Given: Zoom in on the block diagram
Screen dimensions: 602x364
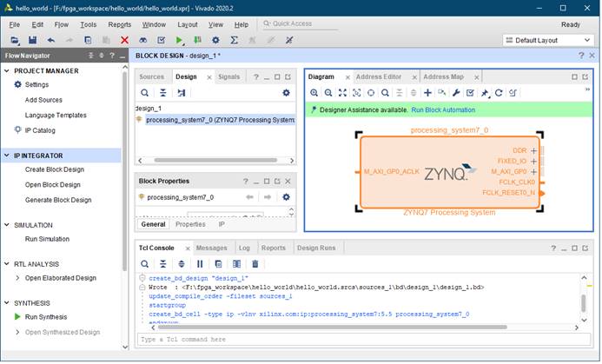Looking at the screenshot, I should 314,93.
